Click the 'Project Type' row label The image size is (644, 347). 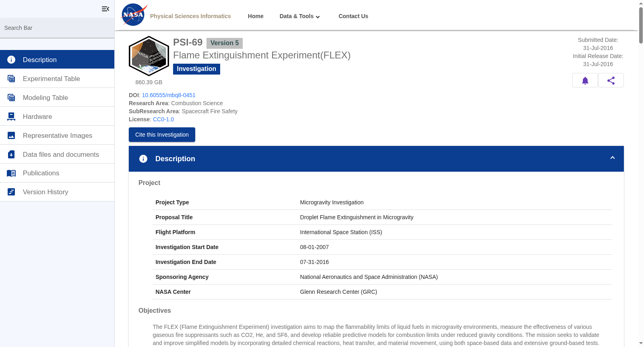click(172, 202)
